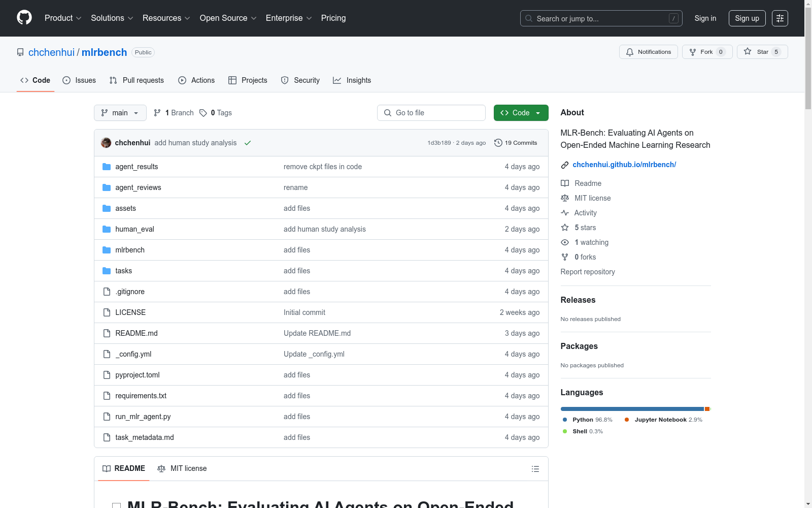Star the mlrbench repository
The height and width of the screenshot is (508, 812).
(x=762, y=52)
